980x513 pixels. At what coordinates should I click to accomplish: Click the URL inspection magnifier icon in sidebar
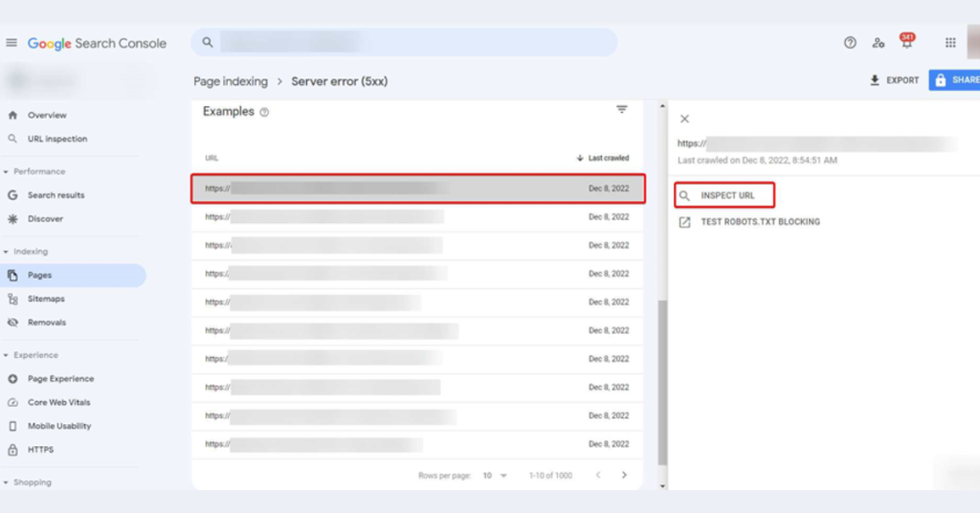coord(12,139)
